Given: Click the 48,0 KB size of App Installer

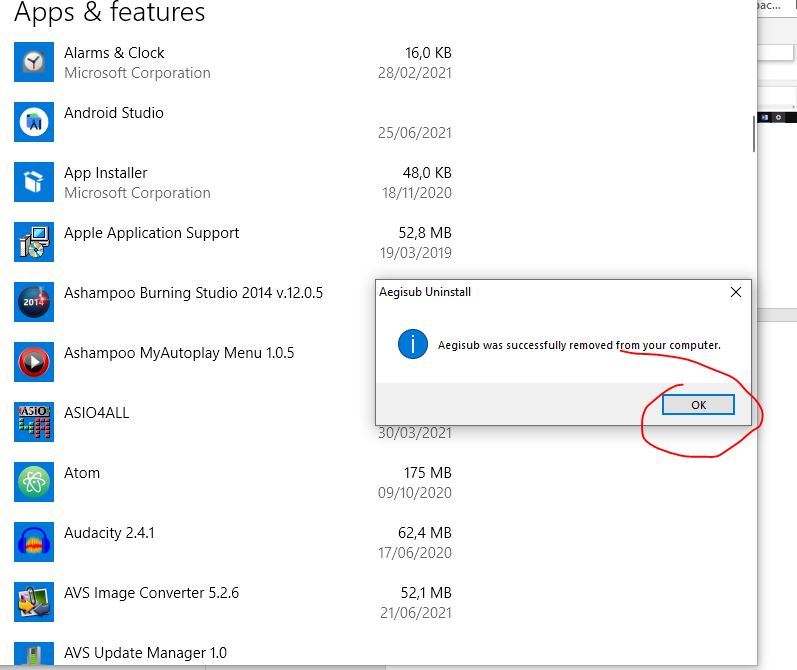Looking at the screenshot, I should click(x=427, y=173).
